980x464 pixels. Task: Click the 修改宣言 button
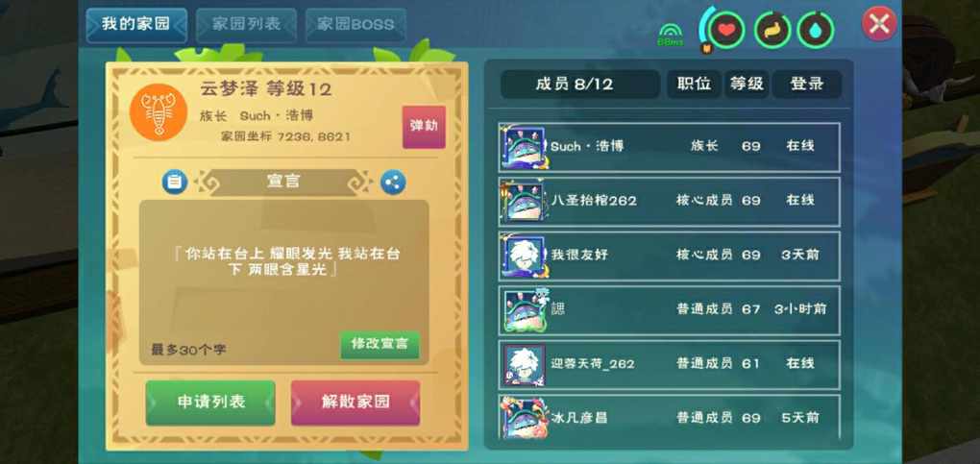pos(380,345)
